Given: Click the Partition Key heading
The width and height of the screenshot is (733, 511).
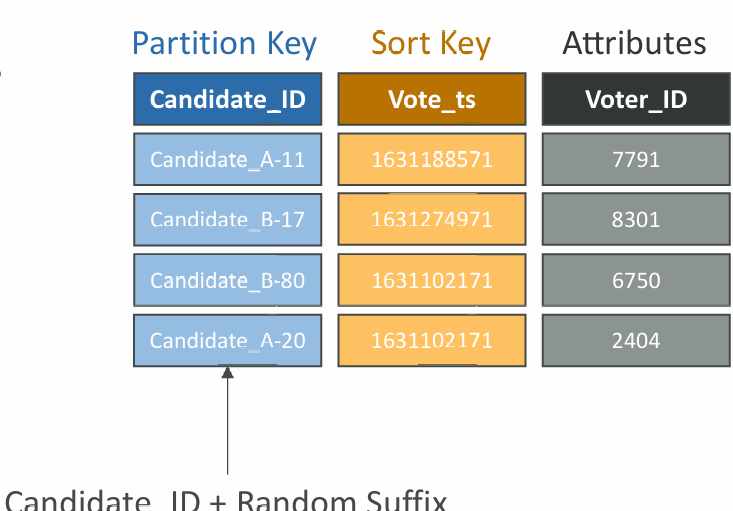Looking at the screenshot, I should point(224,44).
